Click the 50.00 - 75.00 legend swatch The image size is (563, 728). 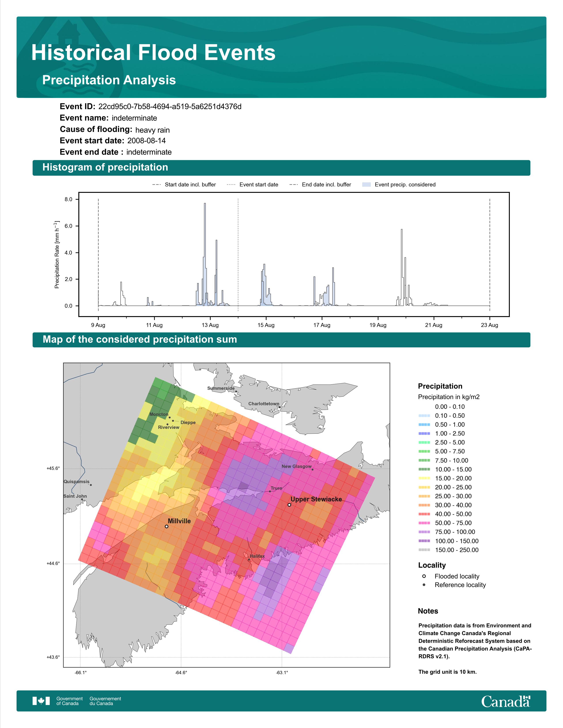point(424,523)
